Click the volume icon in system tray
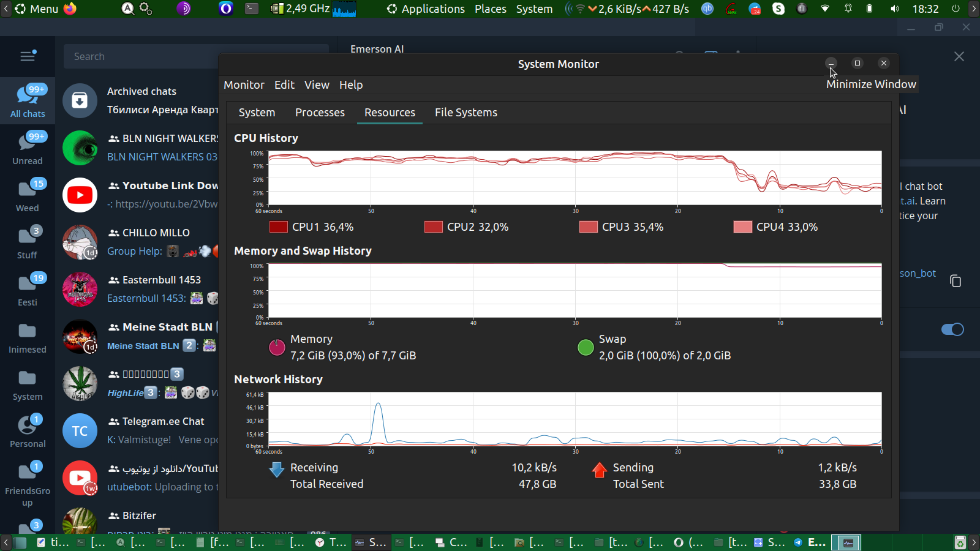980x551 pixels. tap(895, 9)
